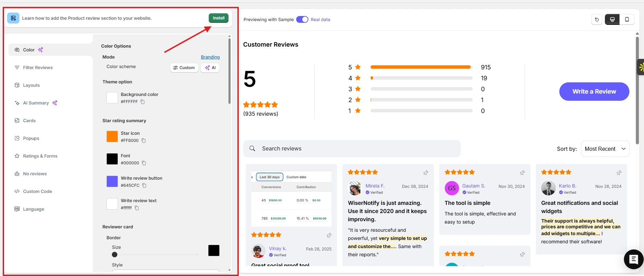Click the yellow asterisk side tab icon
The height and width of the screenshot is (276, 644).
click(641, 67)
